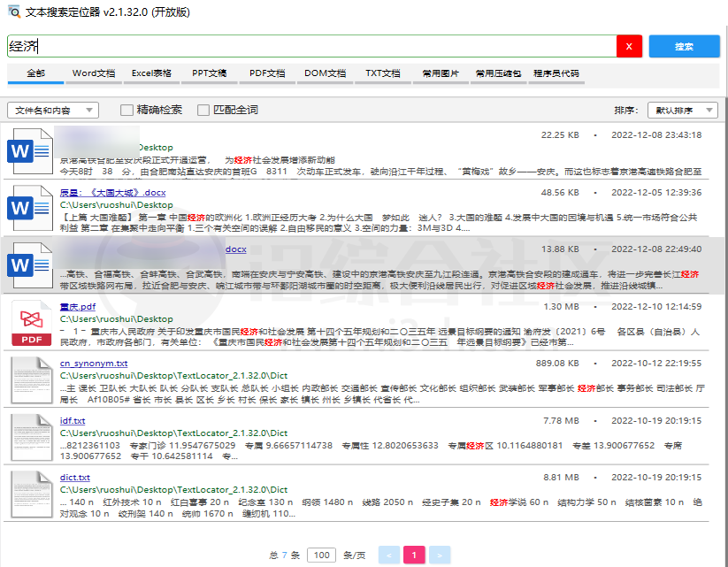Switch to the DOM文档 tab
This screenshot has width=728, height=567.
tap(325, 73)
